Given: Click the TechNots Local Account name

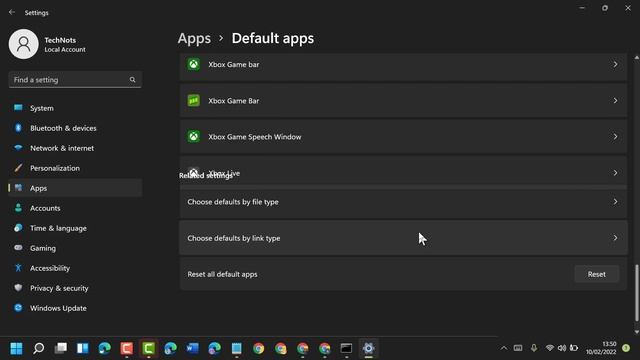Looking at the screenshot, I should tap(65, 44).
